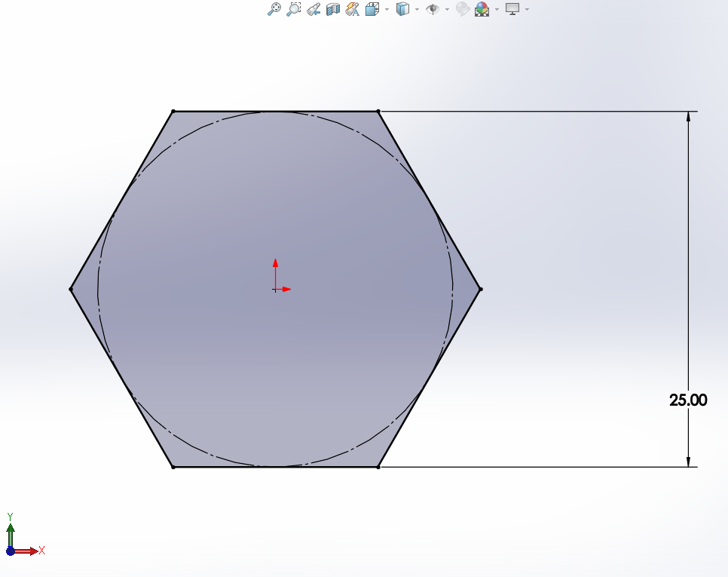Toggle the Hide/Show Items eye icon

click(433, 9)
